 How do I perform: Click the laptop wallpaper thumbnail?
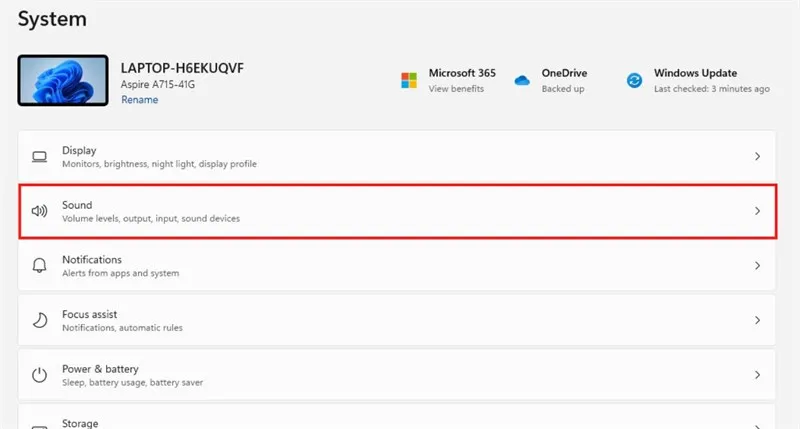click(62, 81)
